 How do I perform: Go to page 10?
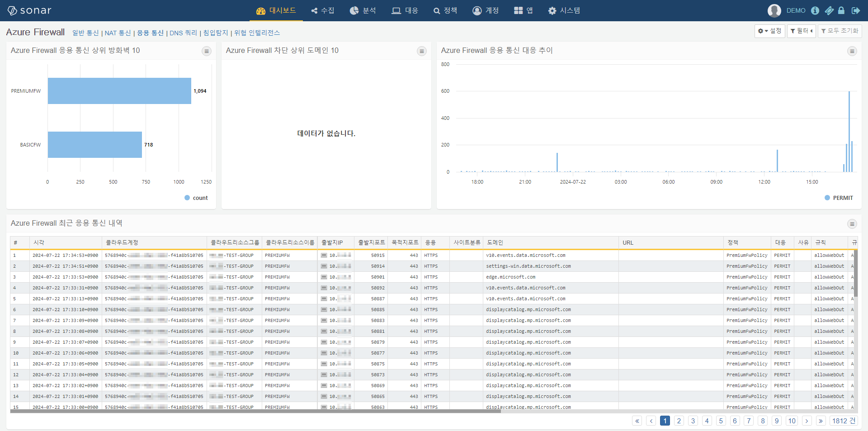(x=792, y=421)
